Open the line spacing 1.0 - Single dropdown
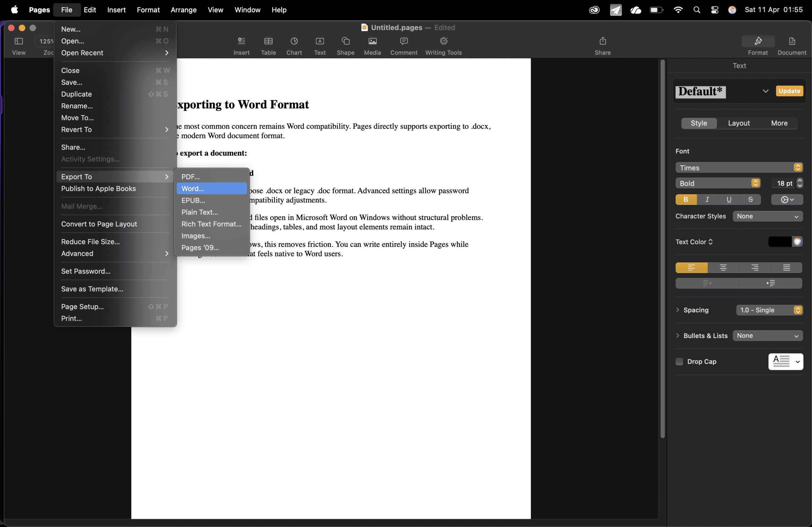This screenshot has height=527, width=812. (x=769, y=310)
